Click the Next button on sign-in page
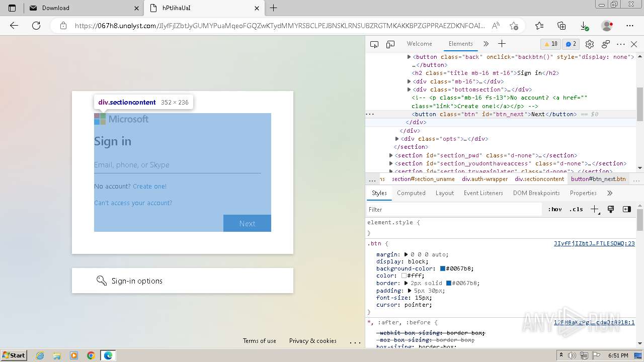The width and height of the screenshot is (644, 362). pos(247,223)
